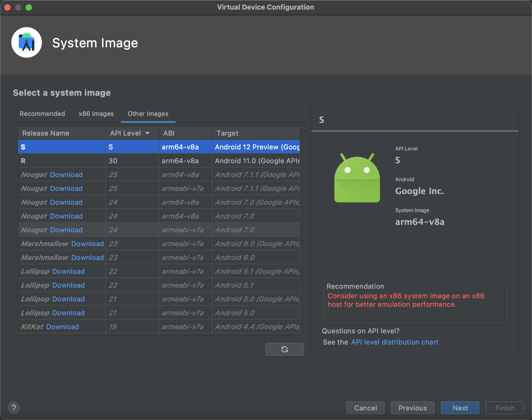This screenshot has height=420, width=532.
Task: Select the R Android 11.0 row
Action: [x=106, y=161]
